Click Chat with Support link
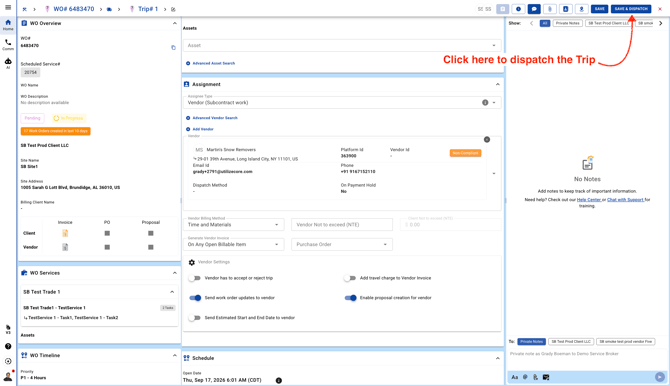The image size is (670, 386). (x=625, y=200)
